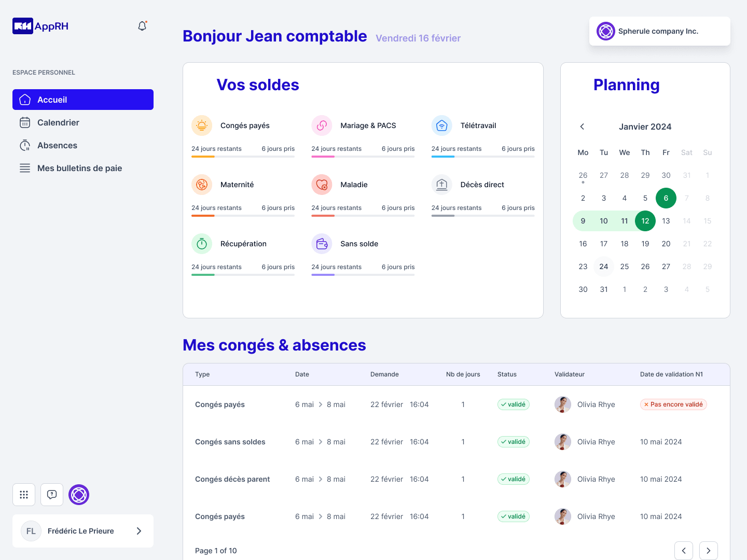This screenshot has width=747, height=560.
Task: Click the Spherule logo above the profile
Action: click(79, 494)
